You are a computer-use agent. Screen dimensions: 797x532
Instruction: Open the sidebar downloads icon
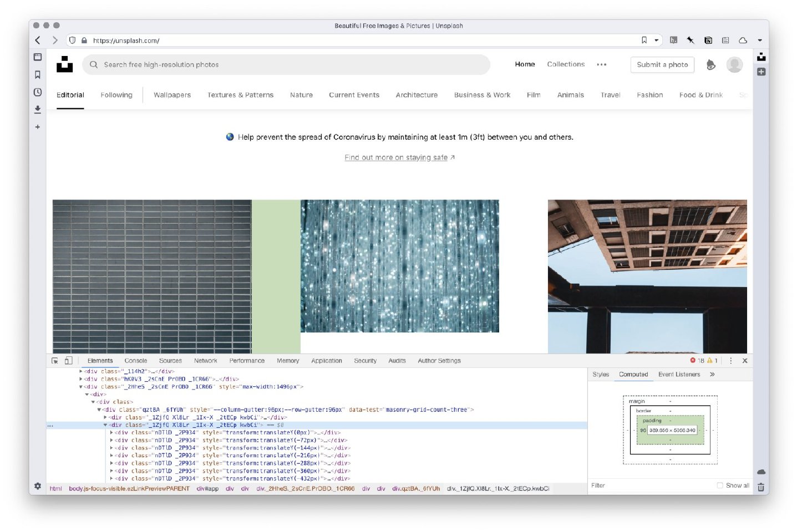click(x=38, y=110)
